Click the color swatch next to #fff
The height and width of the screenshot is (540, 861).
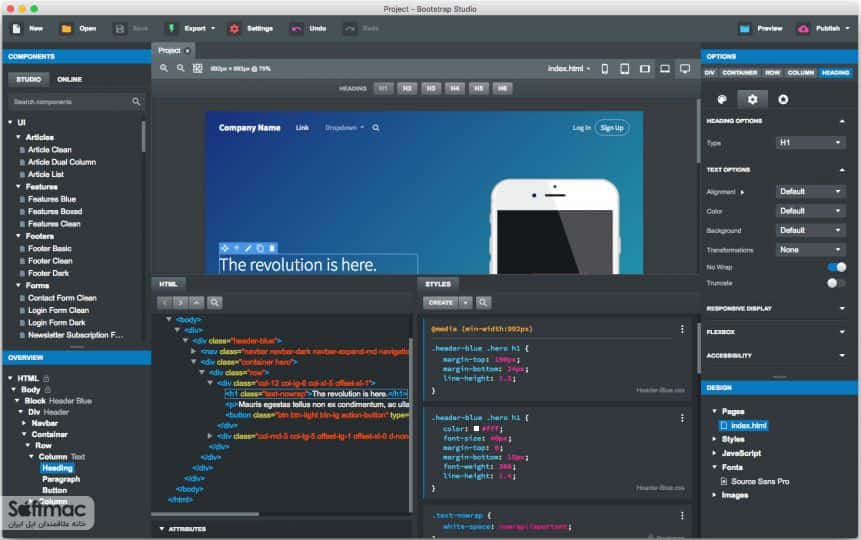coord(476,428)
